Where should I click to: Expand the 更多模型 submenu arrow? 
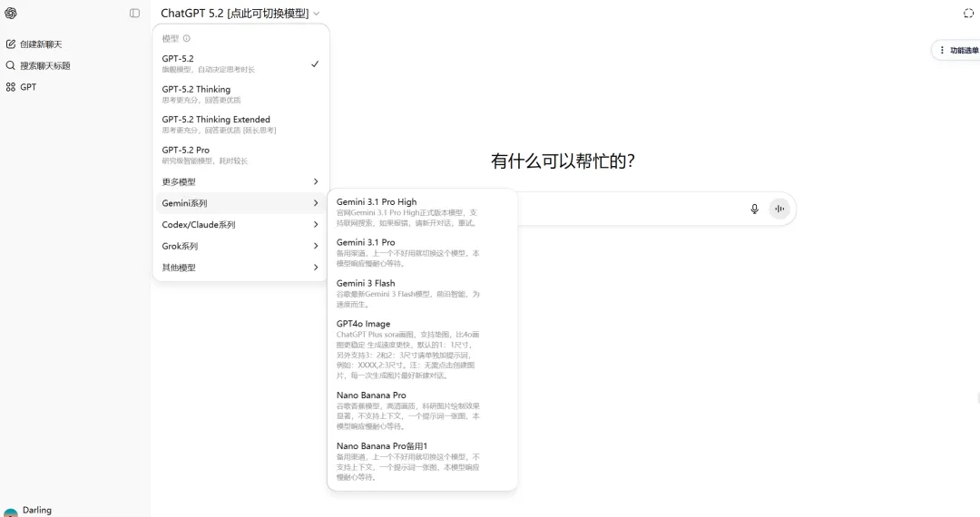coord(316,181)
